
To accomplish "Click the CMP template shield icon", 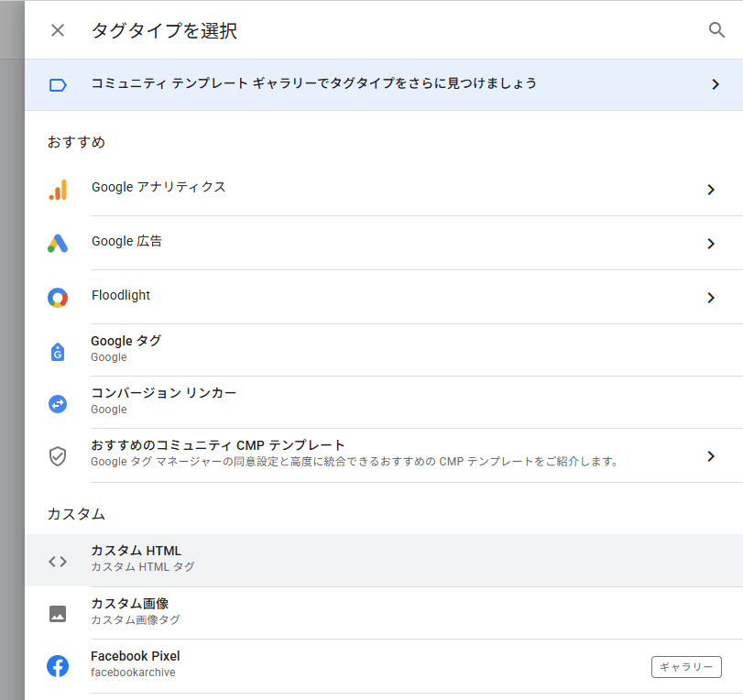I will pos(58,456).
